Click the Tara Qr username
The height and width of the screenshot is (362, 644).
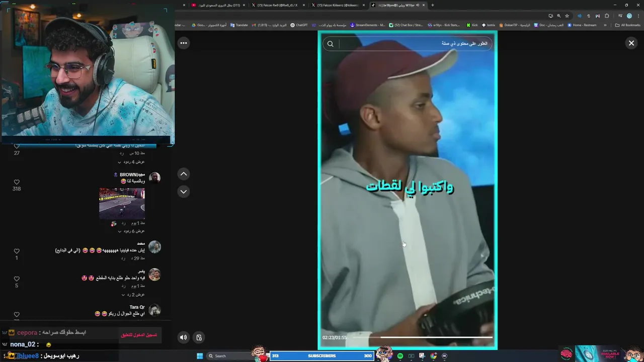[x=137, y=307]
